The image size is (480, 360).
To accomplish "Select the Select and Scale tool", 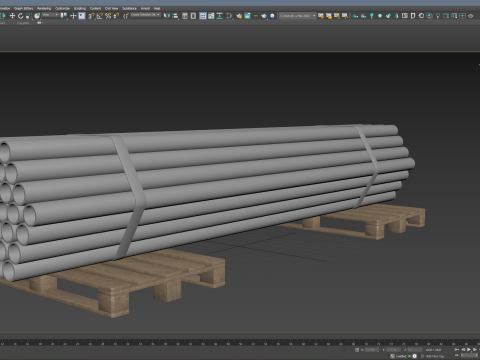I will (x=29, y=16).
